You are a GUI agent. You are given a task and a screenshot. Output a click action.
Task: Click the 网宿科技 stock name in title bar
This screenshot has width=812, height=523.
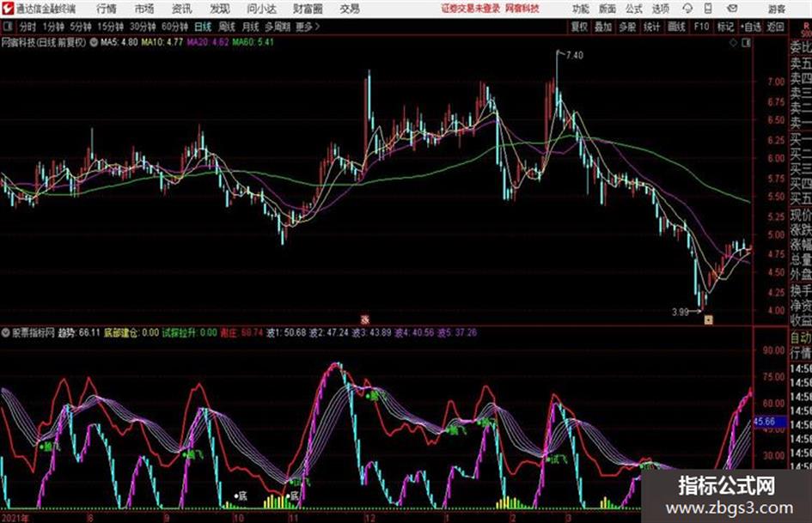coord(522,9)
